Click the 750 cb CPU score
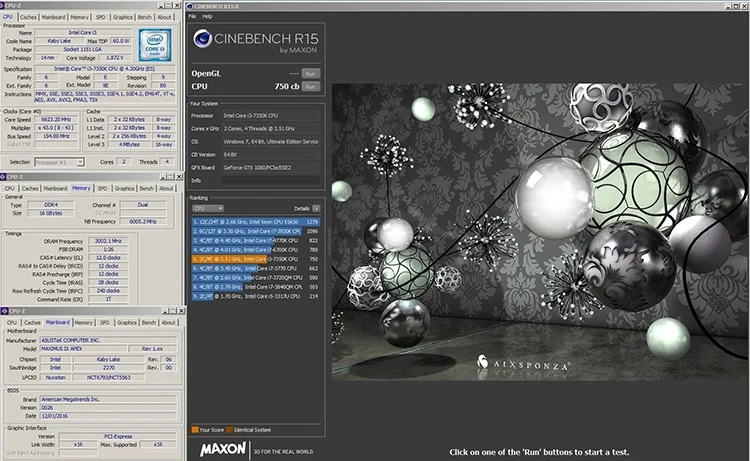Screen dimensions: 750x461 pos(287,87)
